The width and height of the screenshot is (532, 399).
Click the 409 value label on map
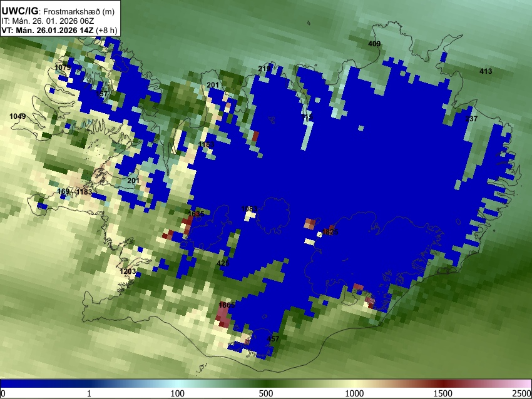point(374,44)
